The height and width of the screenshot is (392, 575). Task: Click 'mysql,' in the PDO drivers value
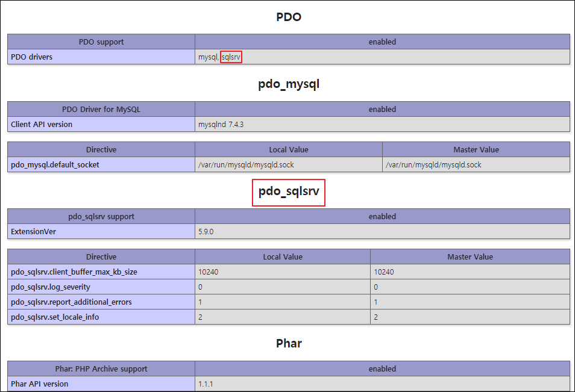coord(209,57)
